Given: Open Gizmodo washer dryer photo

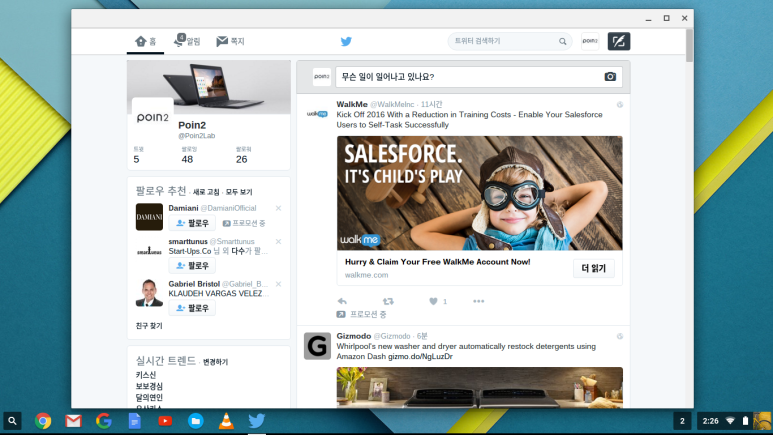Looking at the screenshot, I should click(x=480, y=387).
